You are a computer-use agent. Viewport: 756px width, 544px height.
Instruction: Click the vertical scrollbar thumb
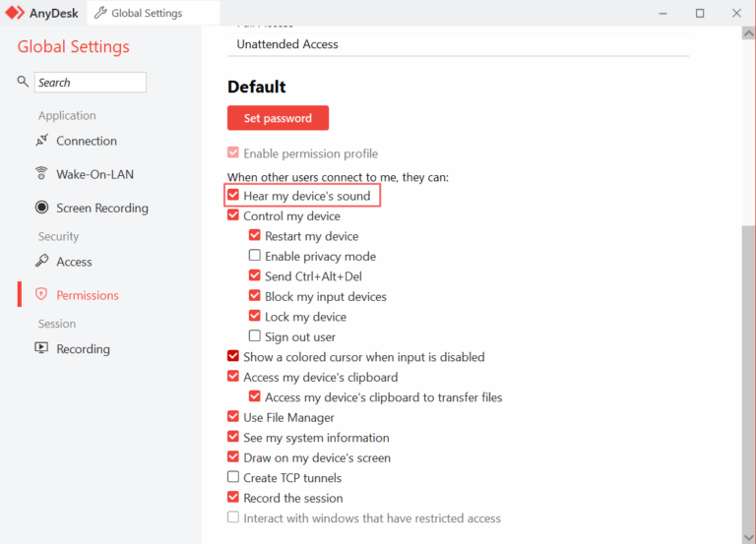coord(749,378)
